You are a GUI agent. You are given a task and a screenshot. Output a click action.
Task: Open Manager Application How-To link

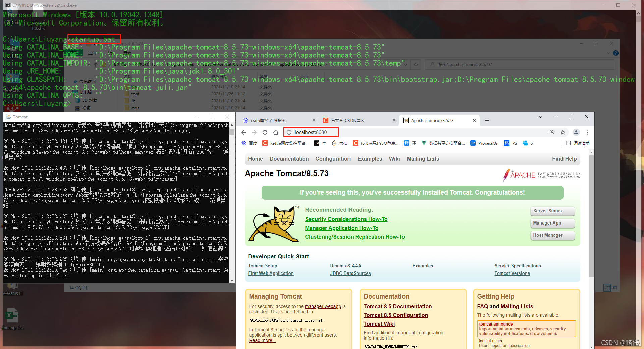click(341, 228)
